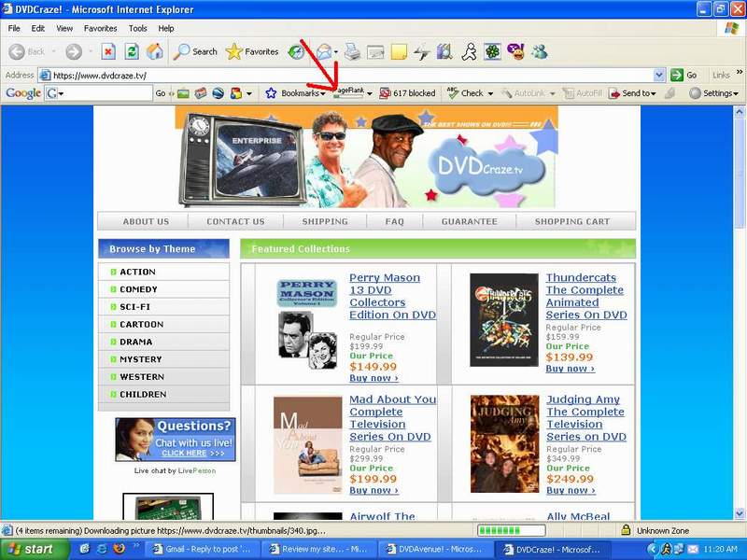Click the Google toolbar logo
Viewport: 747px width, 560px height.
(x=22, y=93)
